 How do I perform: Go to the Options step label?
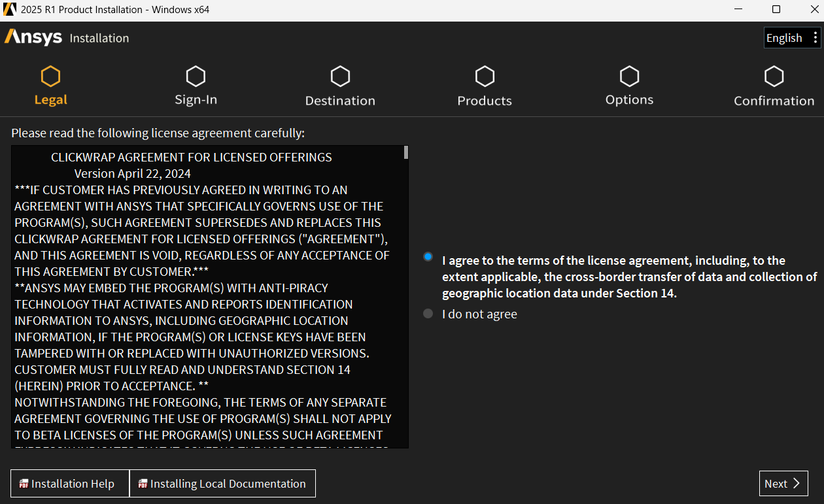tap(629, 100)
